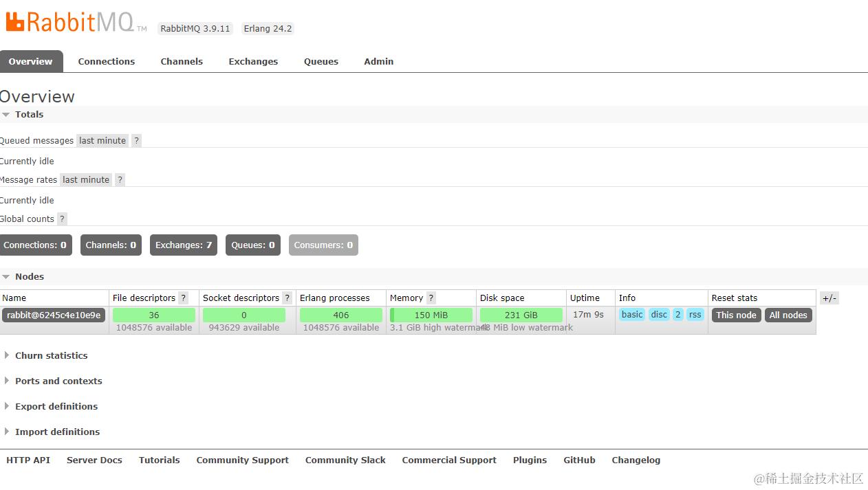
Task: Select the Memory 150 MiB usage bar
Action: click(x=431, y=315)
